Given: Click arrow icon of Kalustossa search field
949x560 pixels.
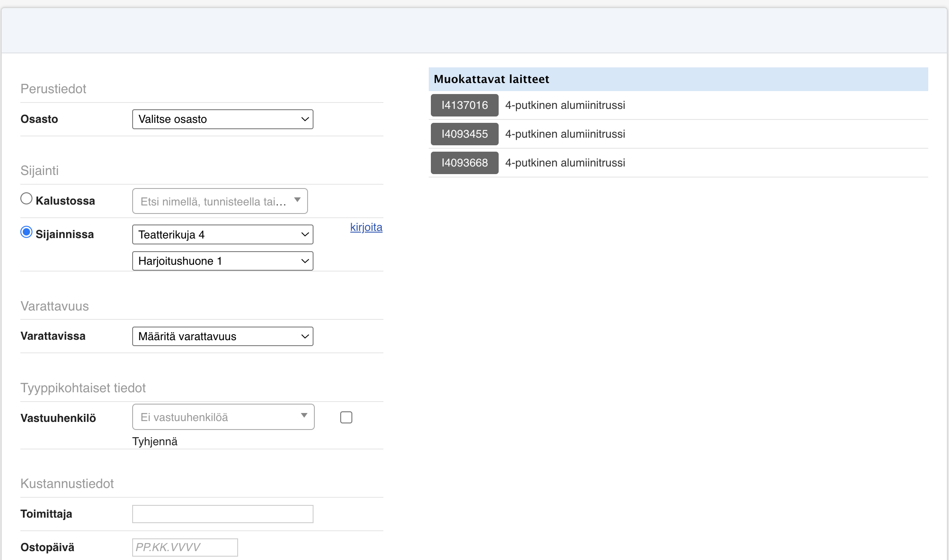Looking at the screenshot, I should point(297,200).
